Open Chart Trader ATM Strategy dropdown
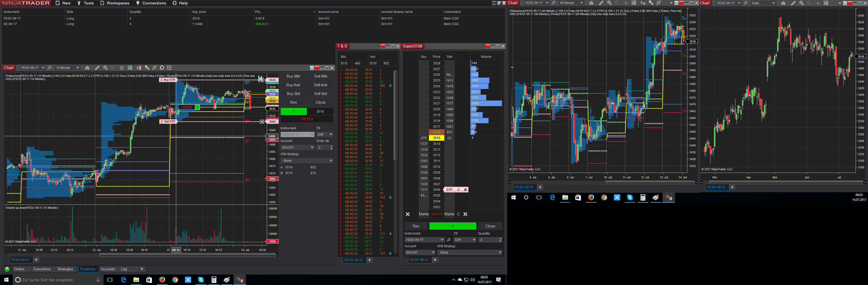868x285 pixels. click(x=307, y=160)
